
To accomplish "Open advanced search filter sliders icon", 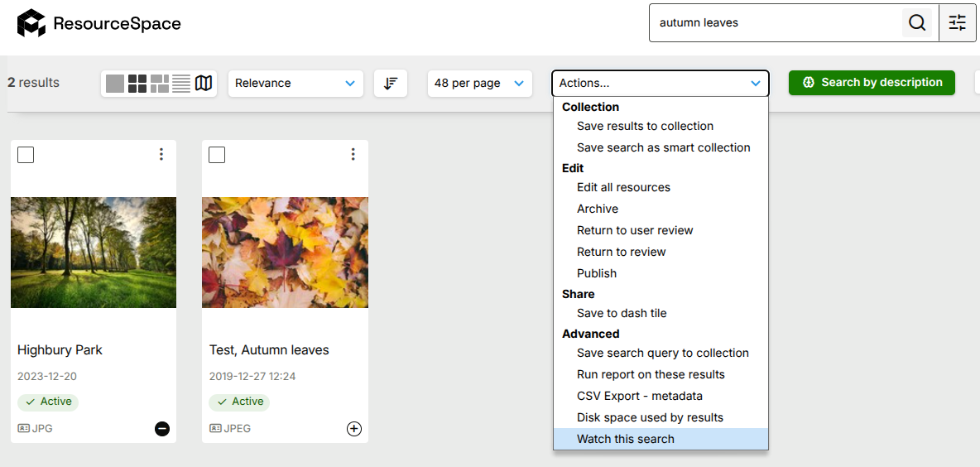I will pyautogui.click(x=958, y=23).
